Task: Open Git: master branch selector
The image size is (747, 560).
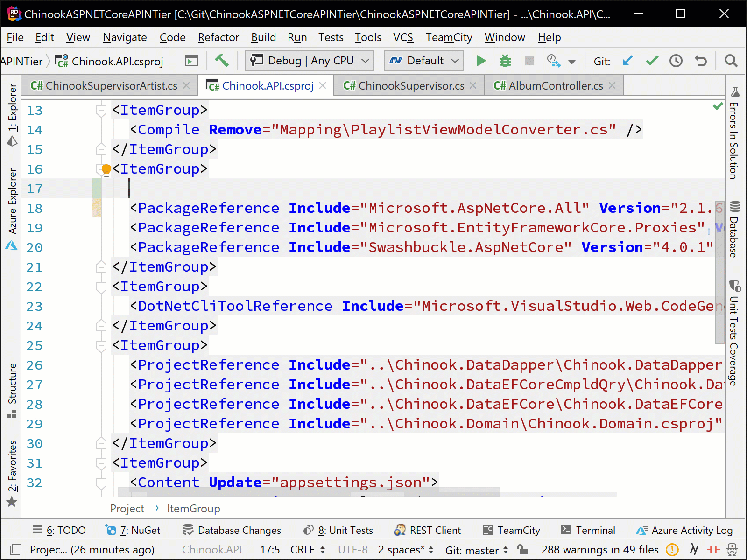Action: tap(477, 550)
